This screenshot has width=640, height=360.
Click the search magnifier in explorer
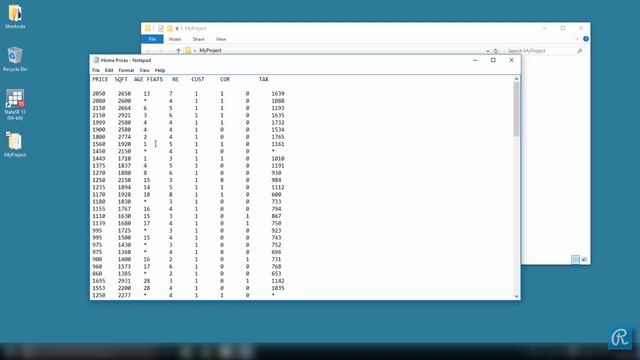pyautogui.click(x=580, y=51)
